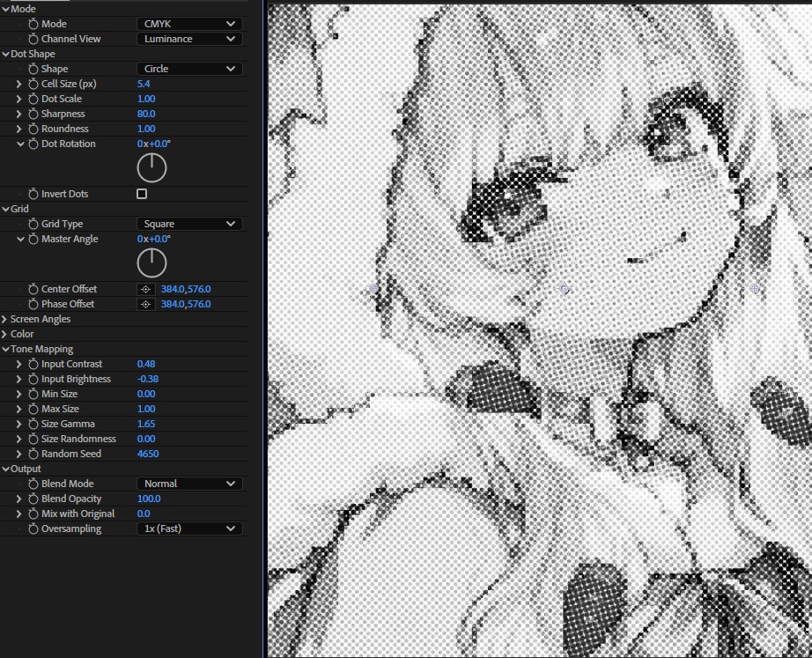The height and width of the screenshot is (658, 812).
Task: Expand the Screen Angles group
Action: click(x=4, y=319)
